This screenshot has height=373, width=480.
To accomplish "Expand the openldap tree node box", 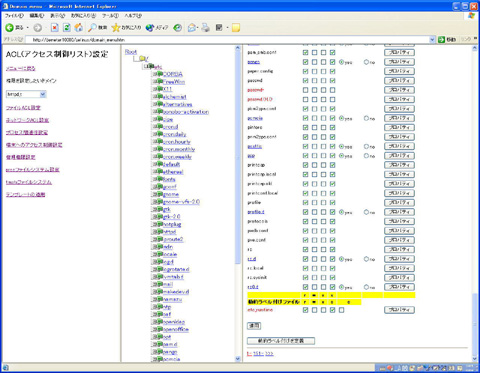I will (155, 321).
